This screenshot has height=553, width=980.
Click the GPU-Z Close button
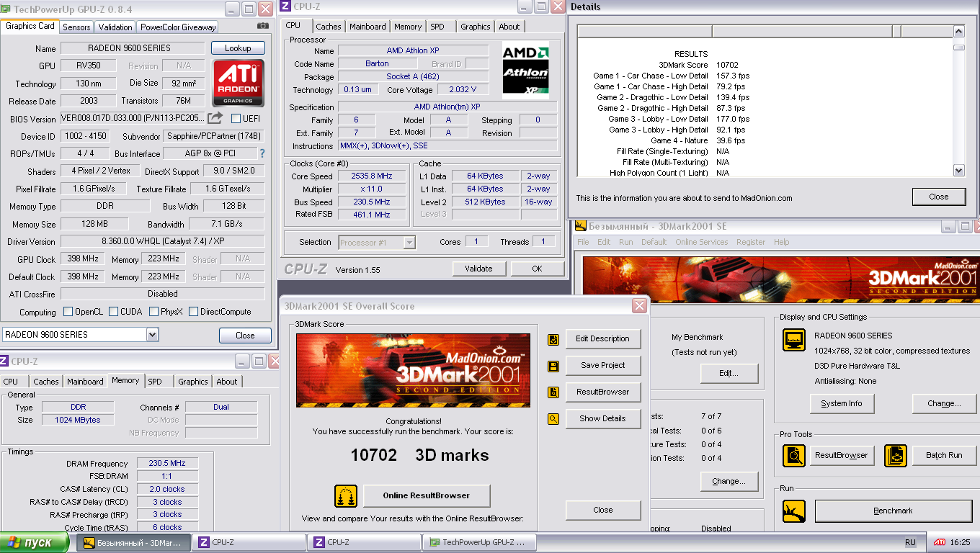(x=245, y=335)
